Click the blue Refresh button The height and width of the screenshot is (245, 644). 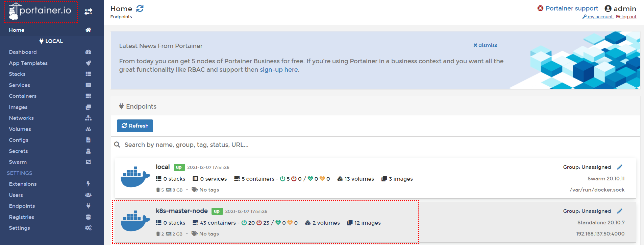click(135, 126)
